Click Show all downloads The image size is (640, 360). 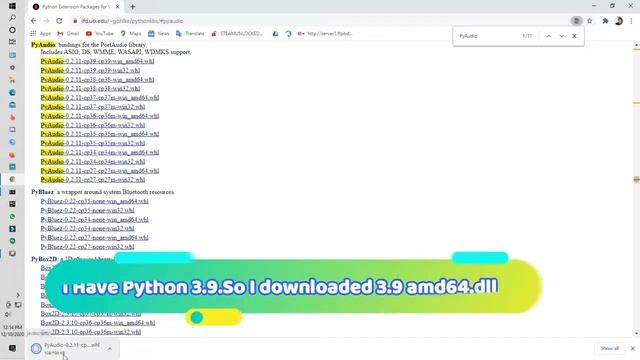pyautogui.click(x=610, y=348)
